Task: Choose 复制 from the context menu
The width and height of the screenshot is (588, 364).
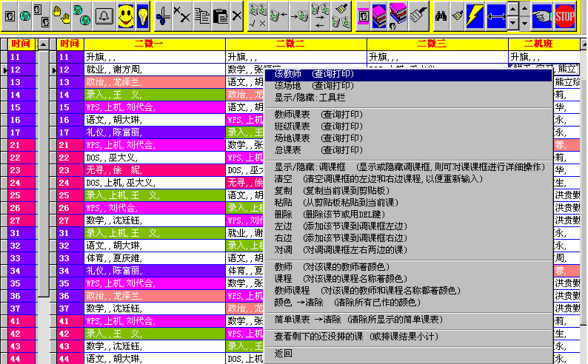Action: tap(283, 190)
